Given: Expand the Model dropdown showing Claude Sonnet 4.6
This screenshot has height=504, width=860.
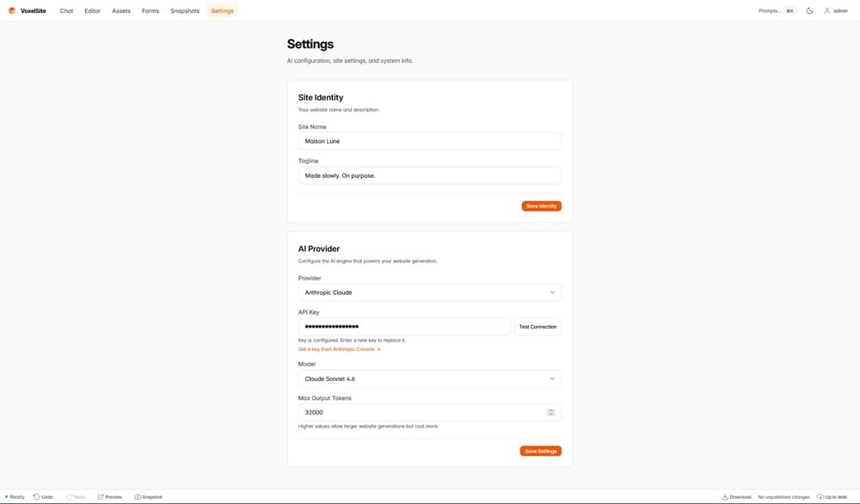Looking at the screenshot, I should [429, 378].
